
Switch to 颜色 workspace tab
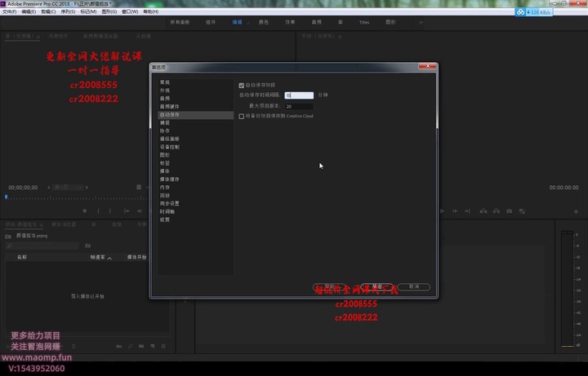click(x=264, y=23)
